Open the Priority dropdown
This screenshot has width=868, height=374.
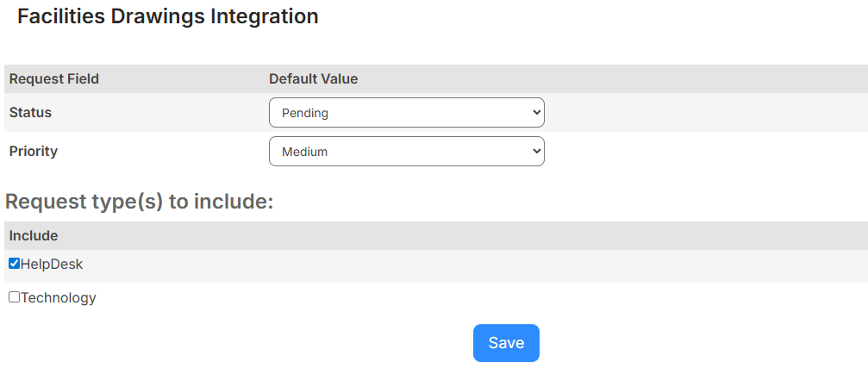(406, 152)
